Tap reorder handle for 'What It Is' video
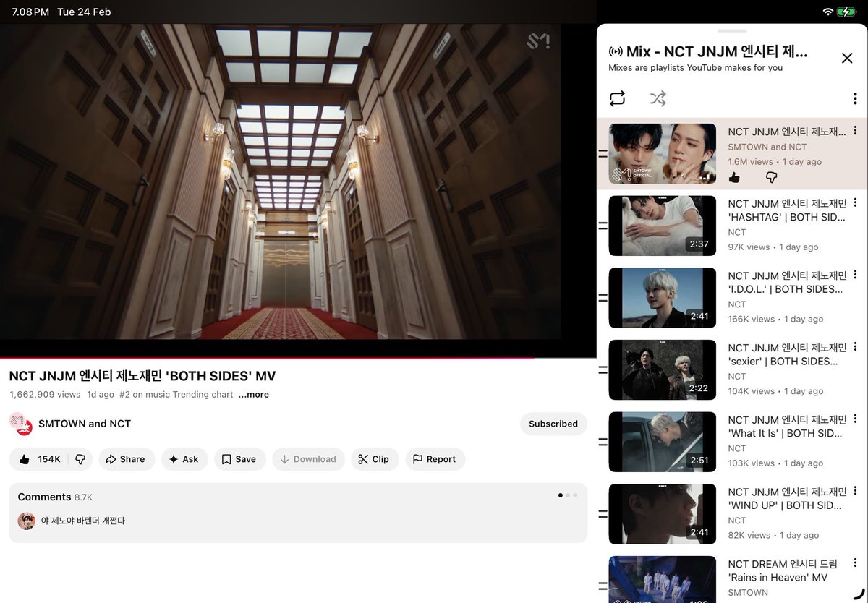This screenshot has height=603, width=868. [x=603, y=442]
